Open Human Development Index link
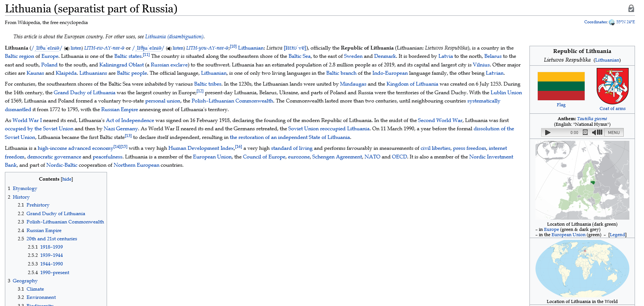Image resolution: width=644 pixels, height=306 pixels. click(201, 148)
